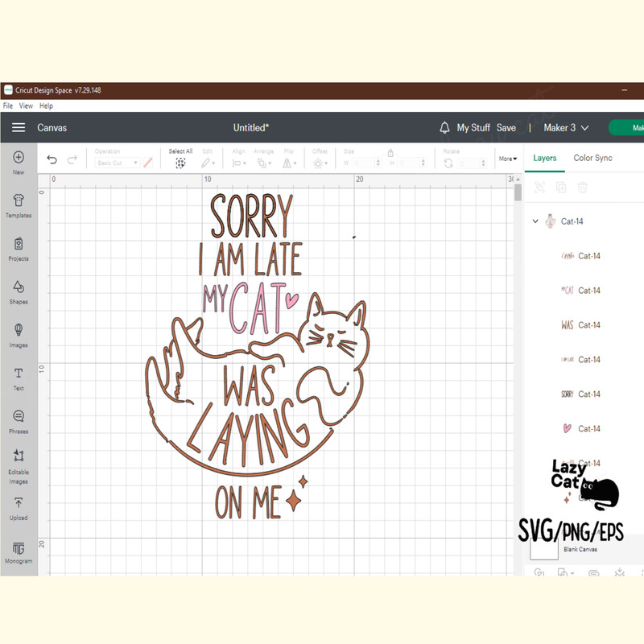Open the hamburger menu beside Canvas
This screenshot has height=644, width=644.
(19, 128)
